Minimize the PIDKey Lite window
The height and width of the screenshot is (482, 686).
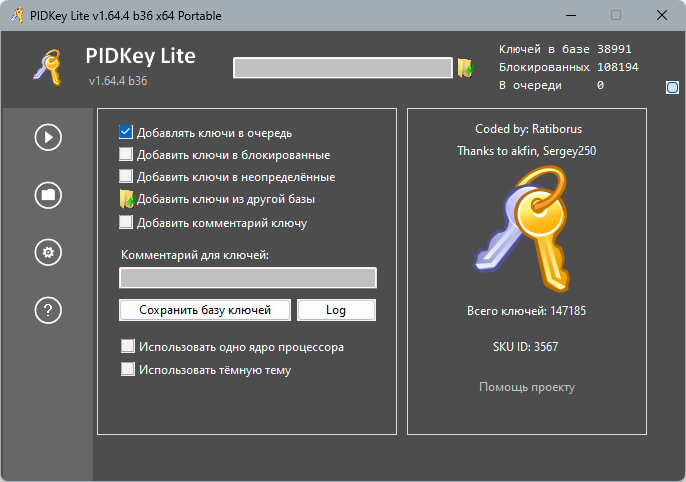tap(570, 15)
